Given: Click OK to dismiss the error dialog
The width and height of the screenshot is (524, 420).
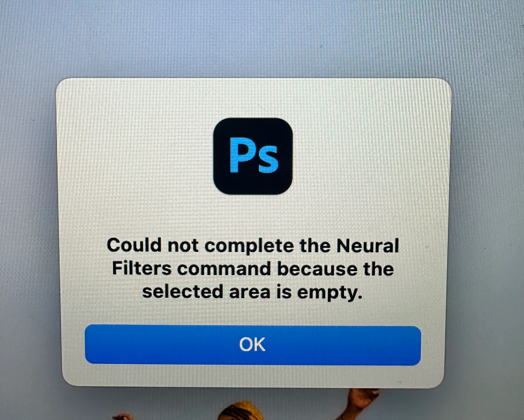Looking at the screenshot, I should 253,345.
